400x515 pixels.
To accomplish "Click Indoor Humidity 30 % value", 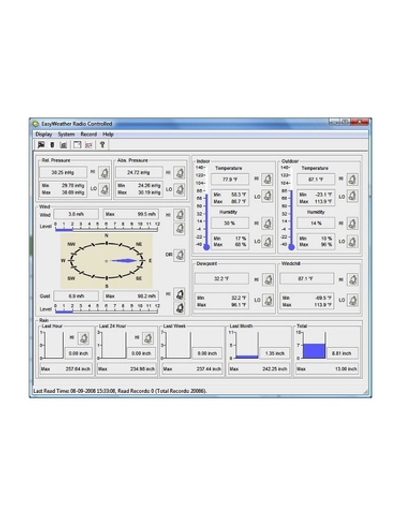I will tap(230, 223).
